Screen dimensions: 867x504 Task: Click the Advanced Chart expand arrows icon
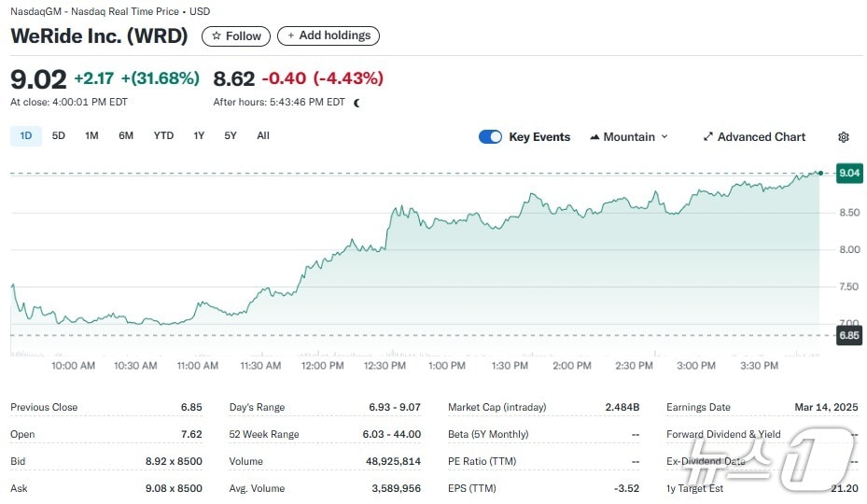click(708, 137)
